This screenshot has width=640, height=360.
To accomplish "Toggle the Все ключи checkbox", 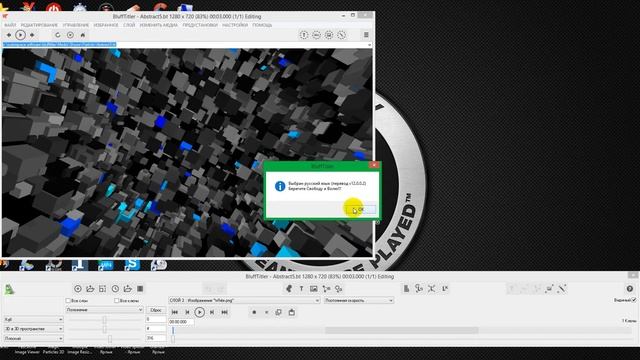I will click(x=116, y=301).
